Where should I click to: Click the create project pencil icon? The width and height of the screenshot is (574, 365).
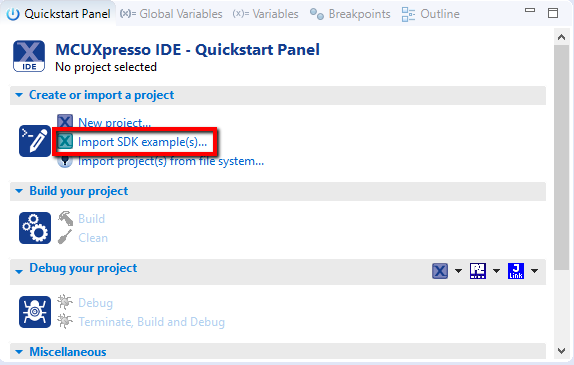pos(35,141)
